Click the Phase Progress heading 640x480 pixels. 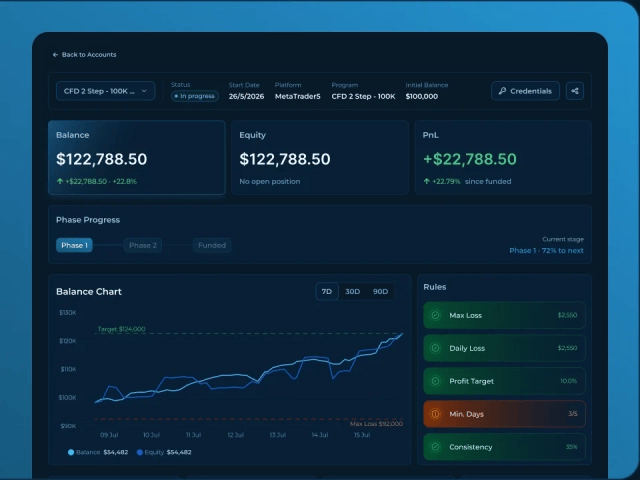[x=88, y=220]
